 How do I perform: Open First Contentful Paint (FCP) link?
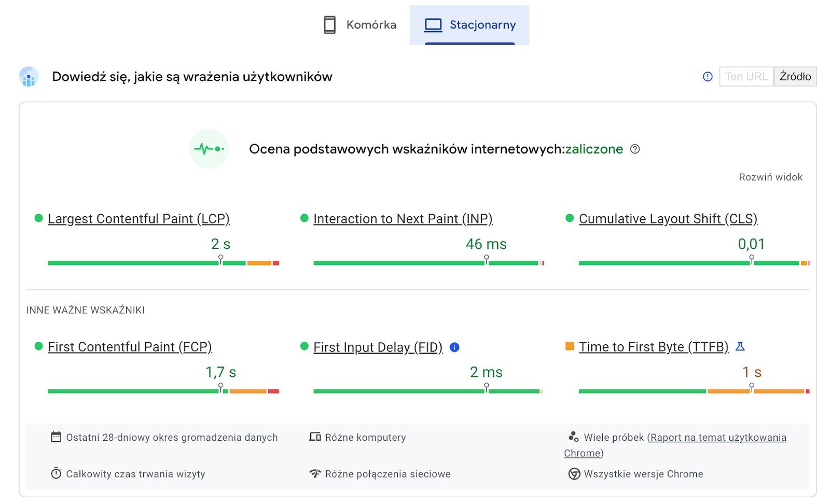tap(130, 347)
